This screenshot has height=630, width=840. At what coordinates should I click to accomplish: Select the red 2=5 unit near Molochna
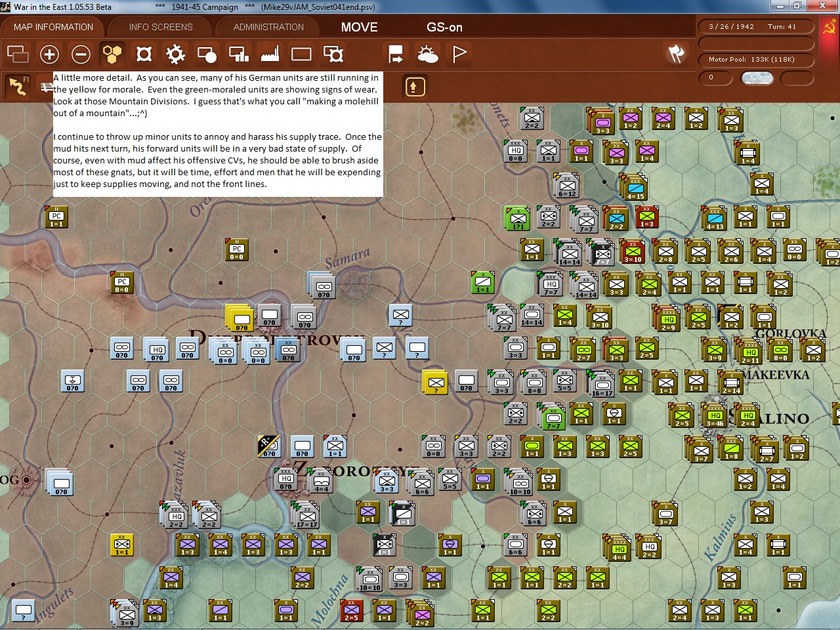point(351,611)
